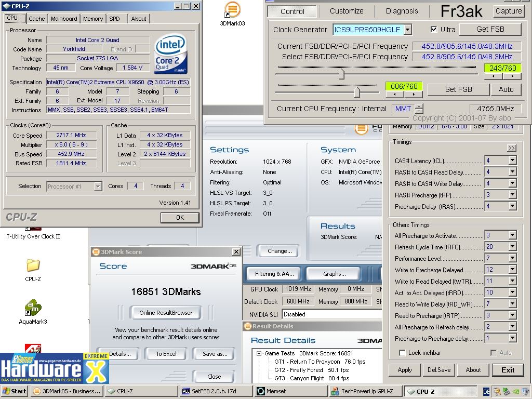
Task: Click the Select FSB frequency field
Action: 467,57
